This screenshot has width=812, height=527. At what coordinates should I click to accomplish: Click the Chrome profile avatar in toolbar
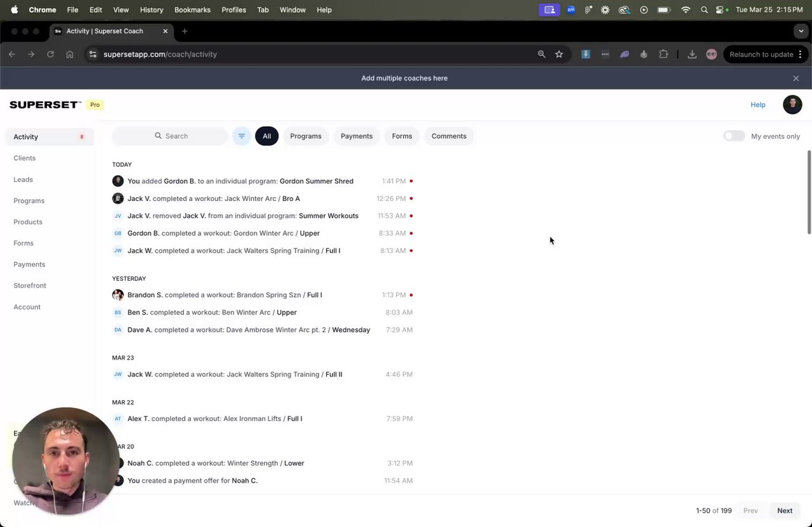(712, 55)
